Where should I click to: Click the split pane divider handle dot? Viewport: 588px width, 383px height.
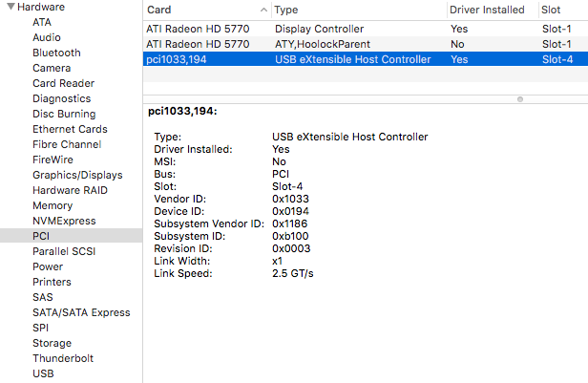[519, 98]
